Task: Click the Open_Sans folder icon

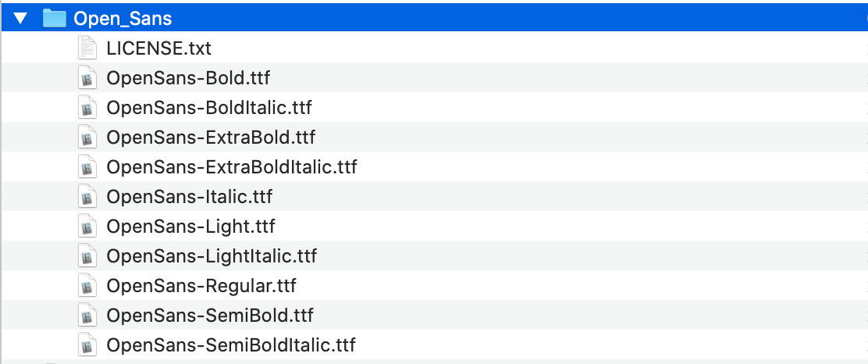Action: tap(55, 18)
